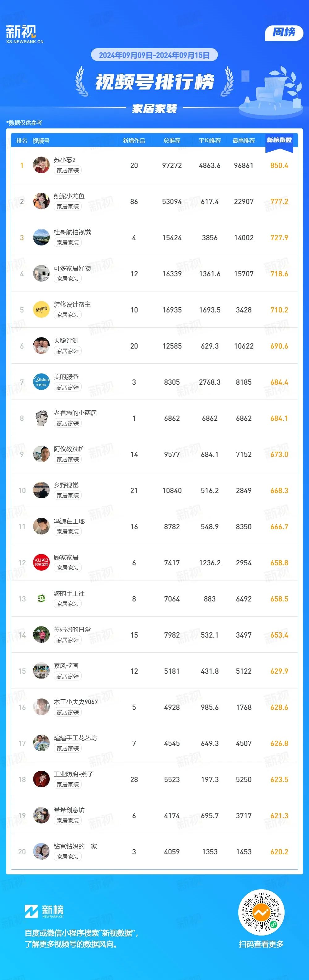Open the 大聪评测 account name
This screenshot has width=309, height=980.
point(66,341)
